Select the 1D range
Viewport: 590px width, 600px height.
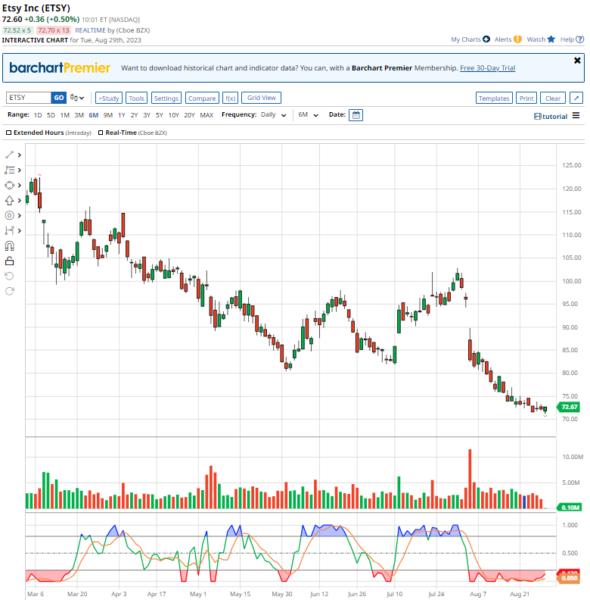(38, 115)
